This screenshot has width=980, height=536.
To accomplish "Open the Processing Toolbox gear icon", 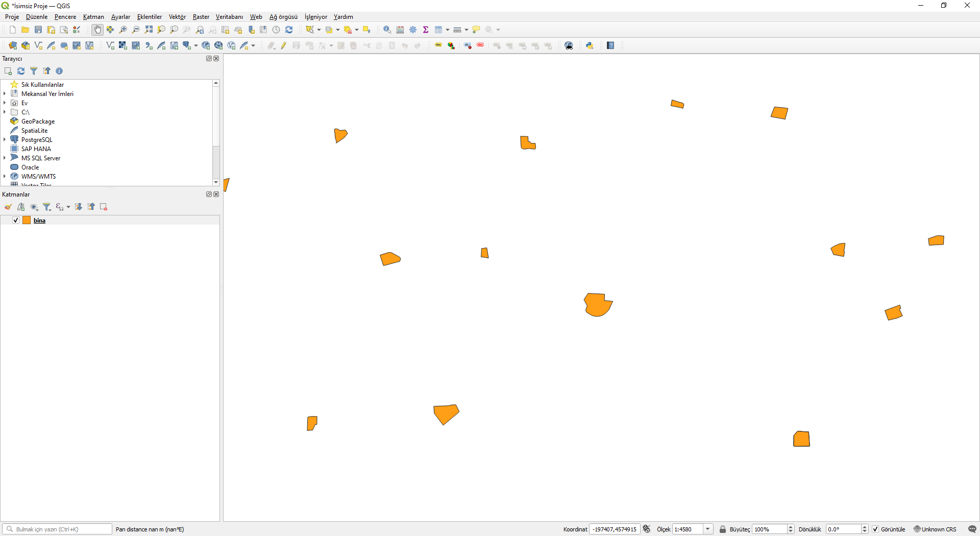I will point(413,30).
